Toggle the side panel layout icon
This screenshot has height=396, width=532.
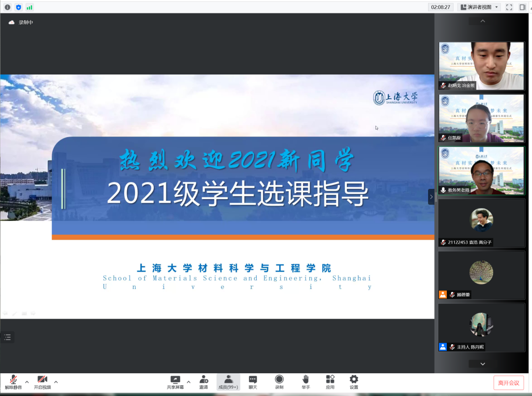[523, 7]
